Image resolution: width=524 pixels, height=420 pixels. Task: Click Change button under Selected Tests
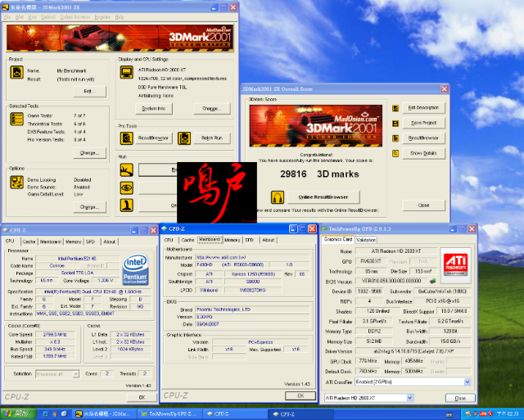[x=89, y=153]
